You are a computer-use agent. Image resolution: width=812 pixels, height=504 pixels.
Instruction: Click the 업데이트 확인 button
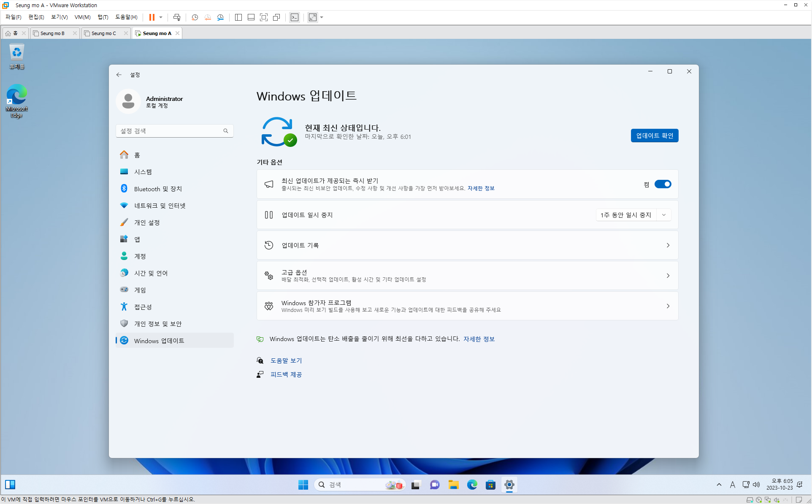654,135
